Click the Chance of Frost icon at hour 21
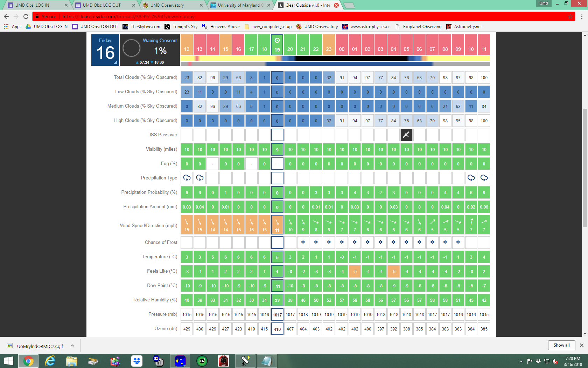This screenshot has width=588, height=368. 303,242
